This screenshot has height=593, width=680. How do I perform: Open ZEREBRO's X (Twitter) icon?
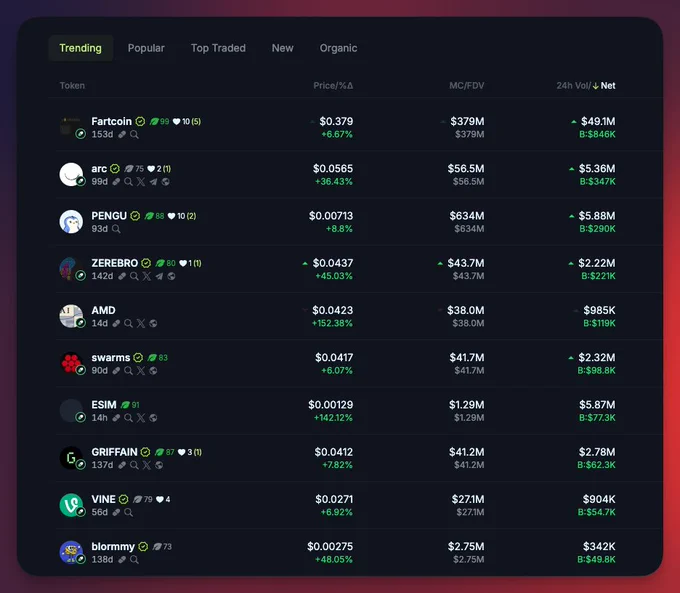point(147,276)
